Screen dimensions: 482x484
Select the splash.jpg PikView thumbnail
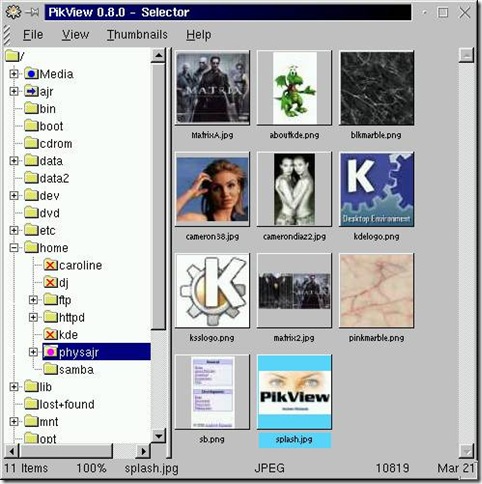(x=294, y=392)
